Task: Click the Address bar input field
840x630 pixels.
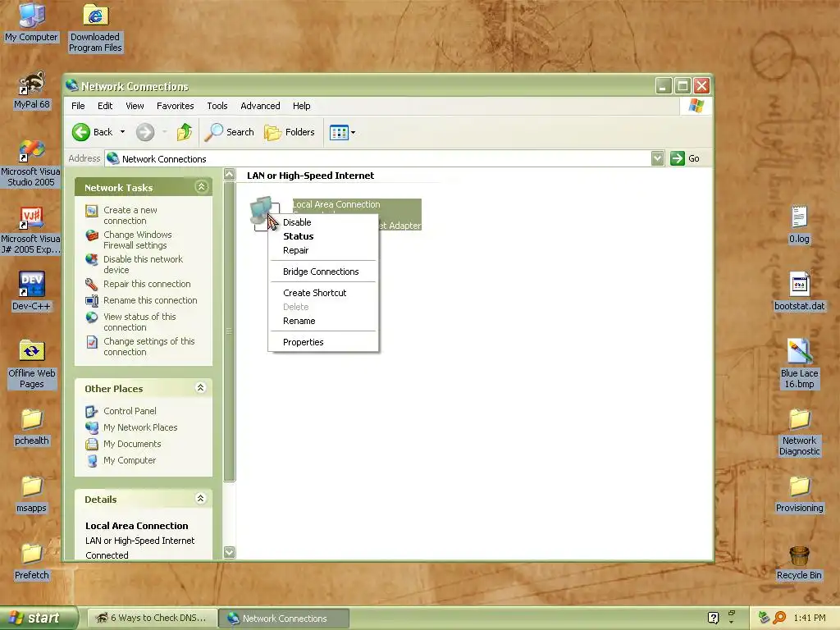Action: [x=377, y=158]
